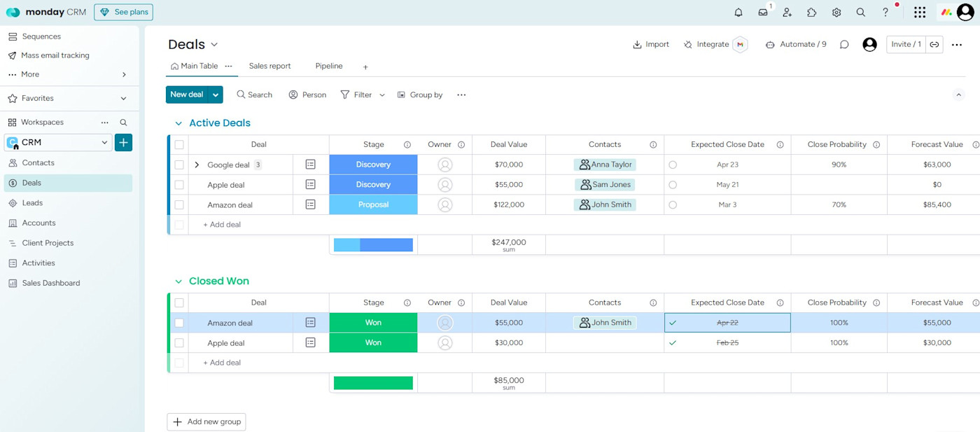Open the CRM workspace selector
The image size is (980, 432).
click(x=58, y=142)
